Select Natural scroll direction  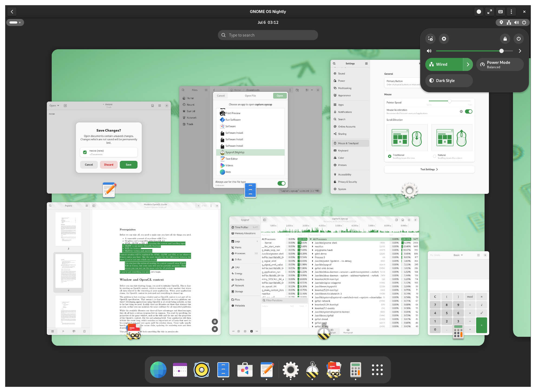(x=434, y=156)
